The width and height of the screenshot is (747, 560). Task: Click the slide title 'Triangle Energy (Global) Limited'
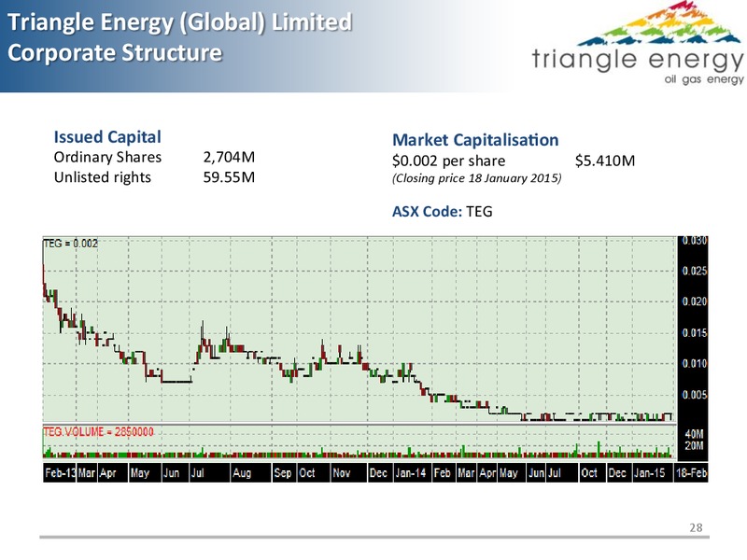pyautogui.click(x=180, y=22)
